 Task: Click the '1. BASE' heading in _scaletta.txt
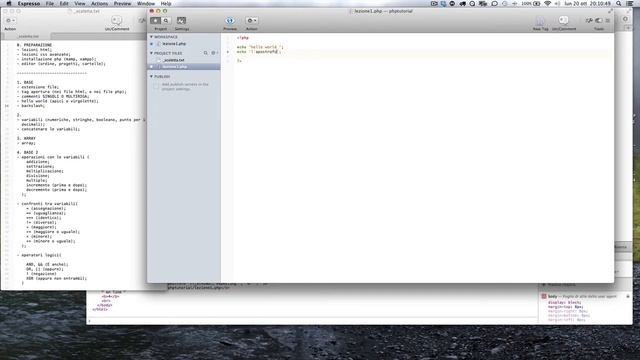pos(25,82)
